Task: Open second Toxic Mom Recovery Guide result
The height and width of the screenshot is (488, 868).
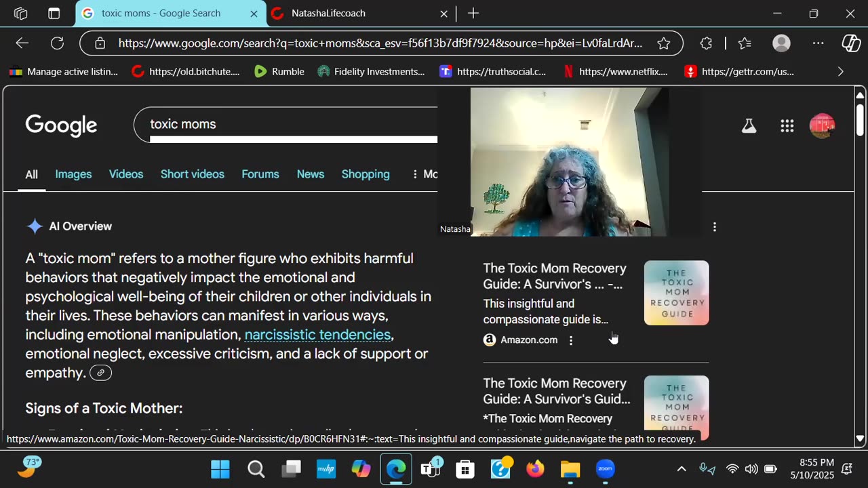Action: tap(557, 391)
